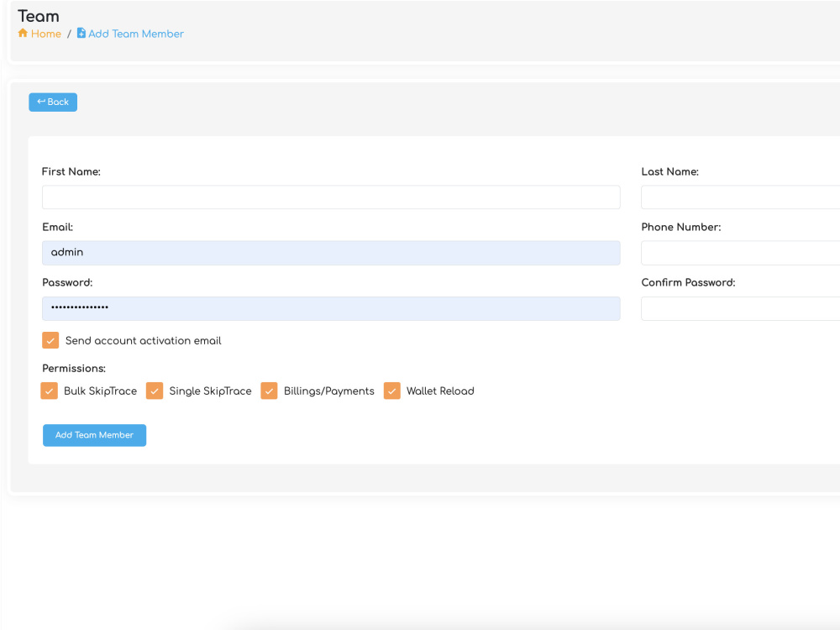Focus the First Name input field
840x630 pixels.
[x=331, y=197]
